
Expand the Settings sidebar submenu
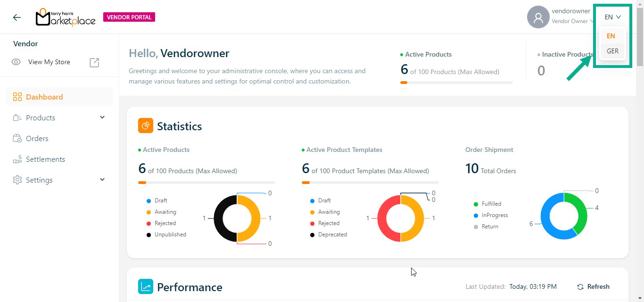[x=102, y=180]
